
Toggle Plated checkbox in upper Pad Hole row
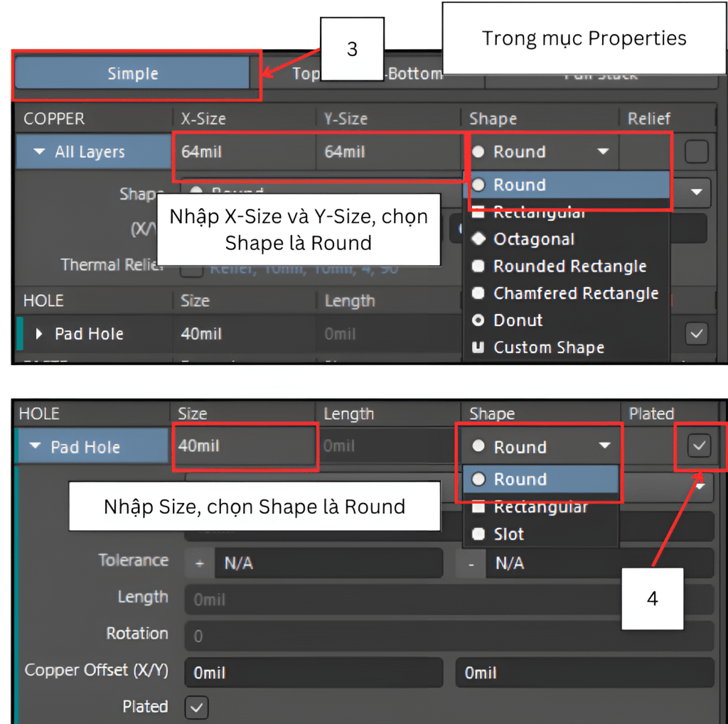click(x=696, y=334)
